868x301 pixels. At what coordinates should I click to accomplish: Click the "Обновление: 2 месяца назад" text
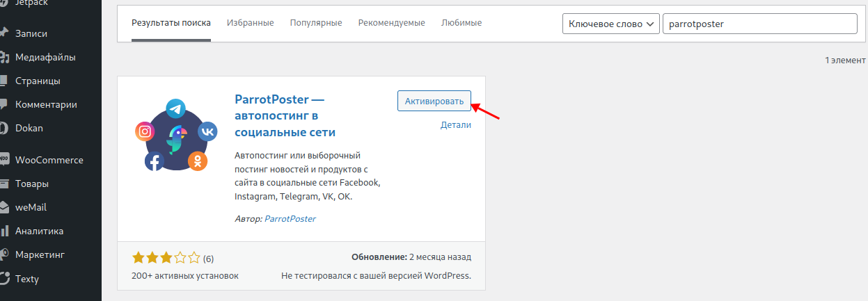(x=411, y=257)
